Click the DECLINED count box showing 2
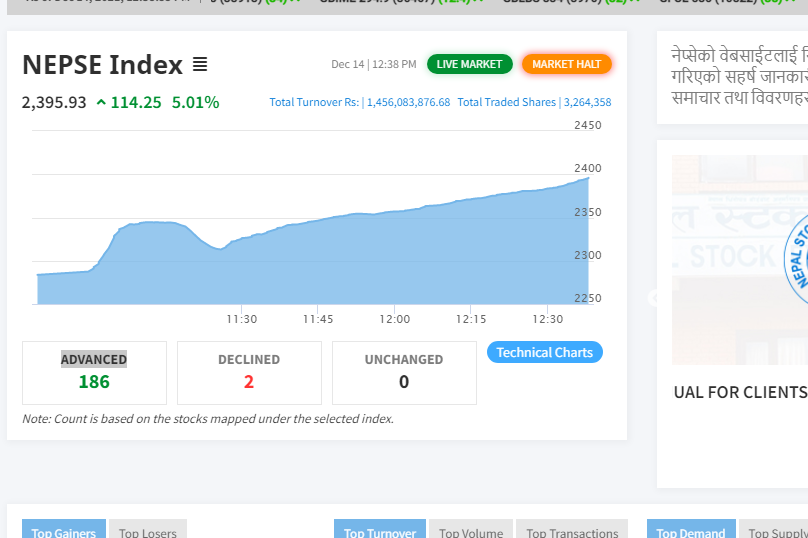The image size is (808, 538). tap(249, 373)
